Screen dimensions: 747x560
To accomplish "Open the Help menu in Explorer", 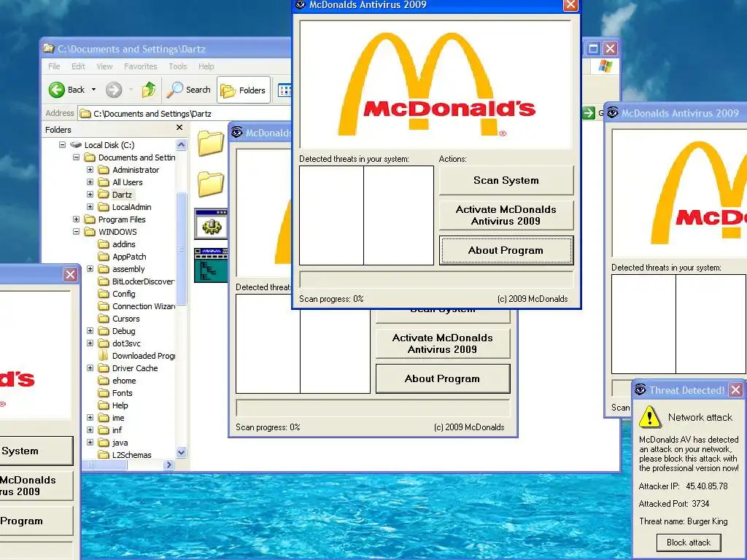I will (206, 66).
